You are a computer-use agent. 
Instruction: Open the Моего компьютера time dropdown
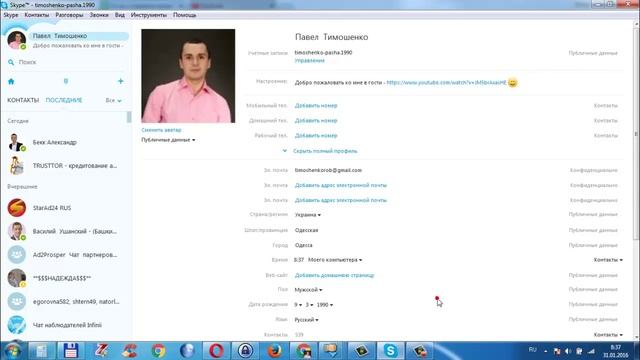(335, 260)
